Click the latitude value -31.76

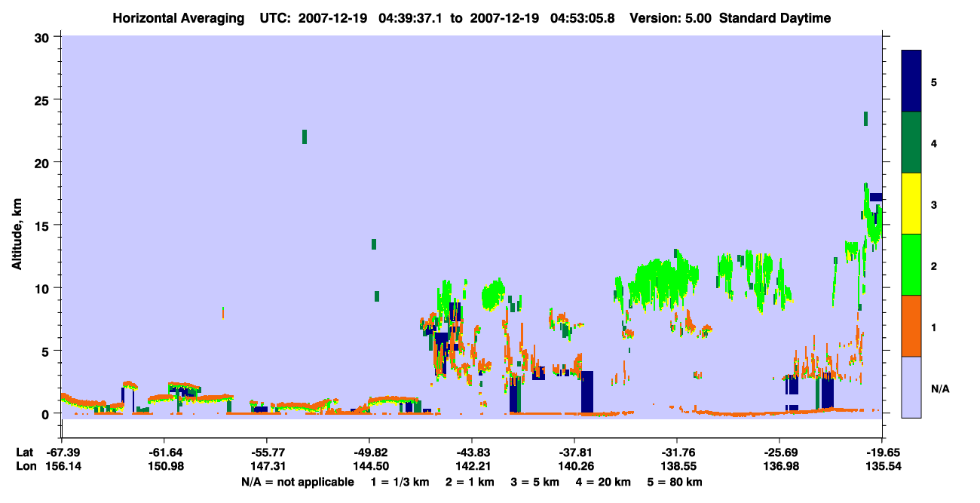tap(677, 452)
